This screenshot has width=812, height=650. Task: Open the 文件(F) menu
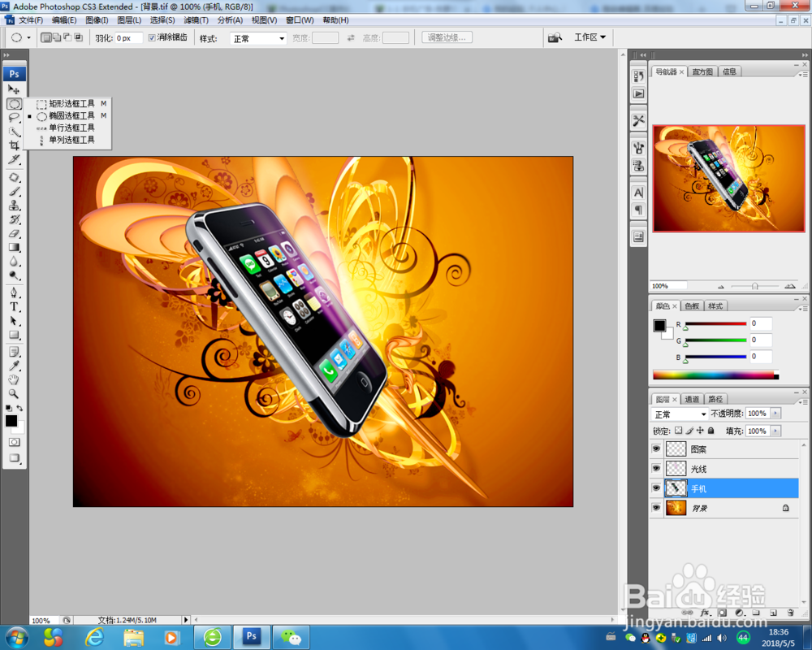(31, 20)
